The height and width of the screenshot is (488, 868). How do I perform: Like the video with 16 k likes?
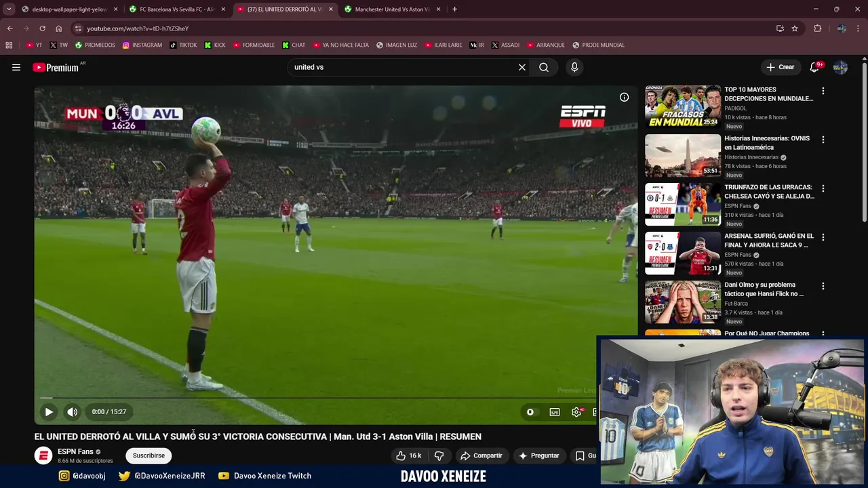coord(409,455)
